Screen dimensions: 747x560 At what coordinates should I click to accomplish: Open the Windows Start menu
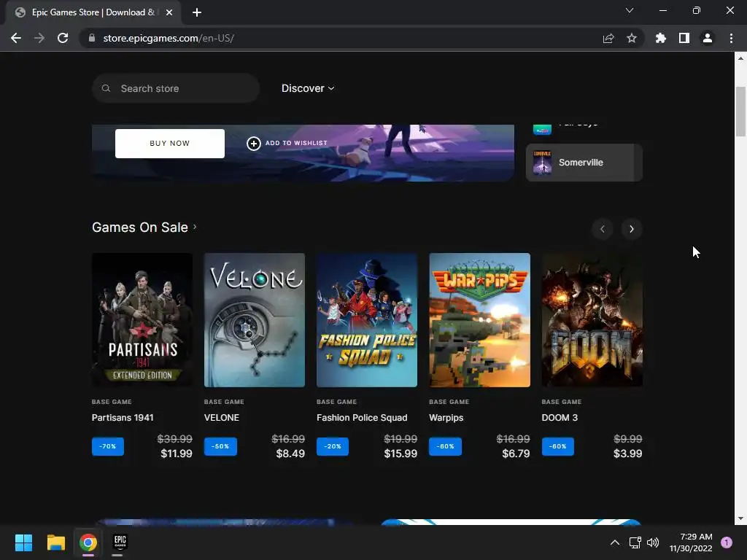pos(23,542)
